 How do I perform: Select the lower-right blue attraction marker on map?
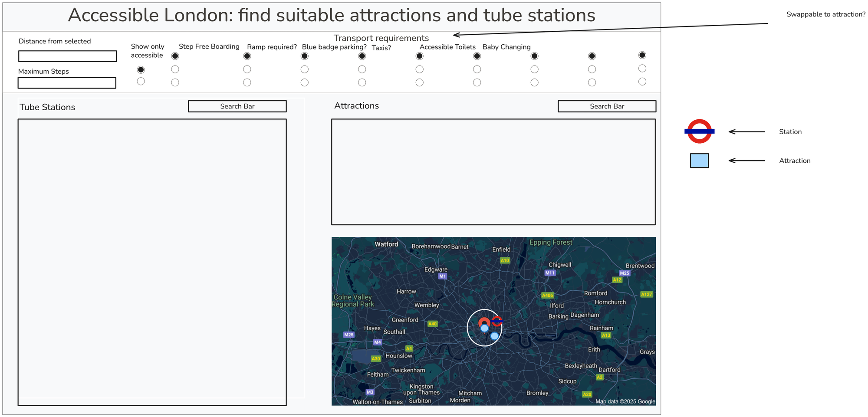494,336
